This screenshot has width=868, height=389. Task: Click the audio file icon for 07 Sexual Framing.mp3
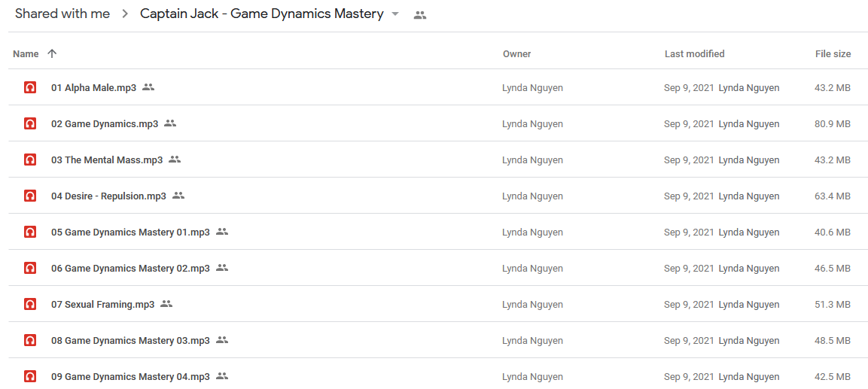coord(30,304)
